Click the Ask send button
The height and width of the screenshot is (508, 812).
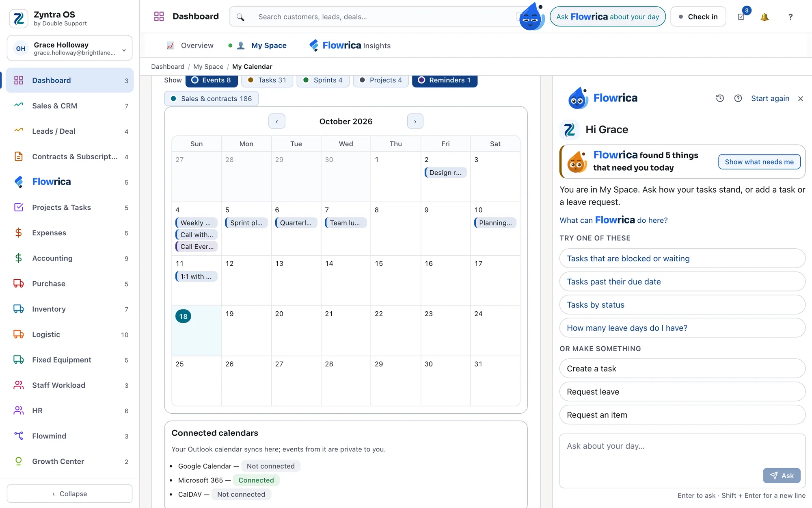[782, 475]
